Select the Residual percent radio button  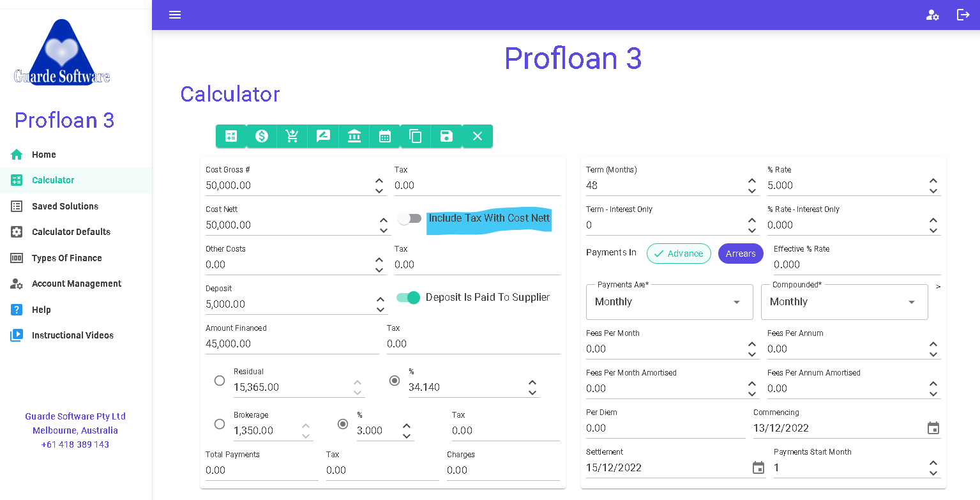tap(395, 381)
